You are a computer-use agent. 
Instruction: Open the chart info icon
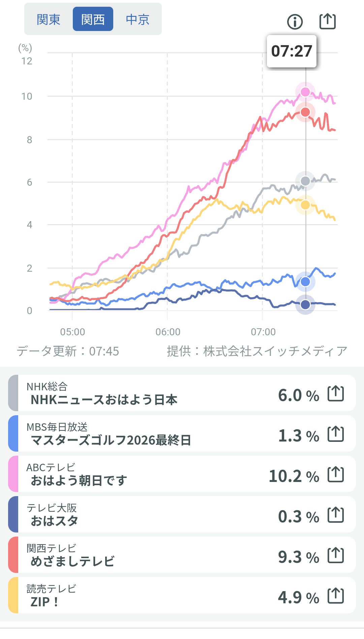[295, 22]
